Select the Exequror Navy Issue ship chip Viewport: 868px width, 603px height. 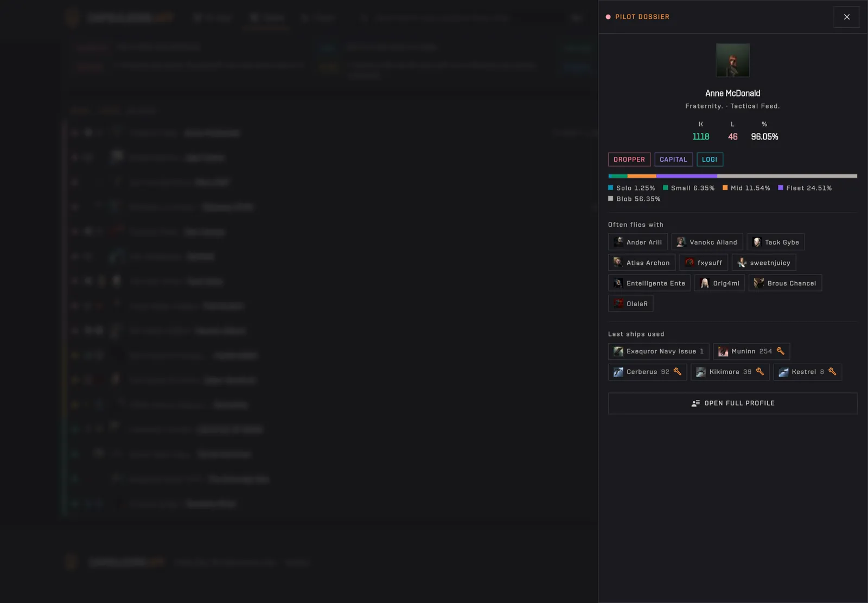coord(659,351)
